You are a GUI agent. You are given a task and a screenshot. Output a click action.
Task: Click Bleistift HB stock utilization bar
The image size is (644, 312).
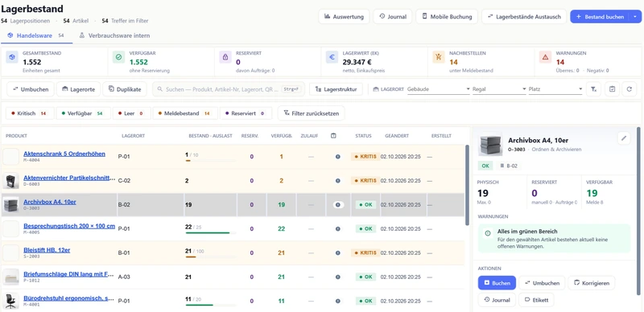click(211, 257)
